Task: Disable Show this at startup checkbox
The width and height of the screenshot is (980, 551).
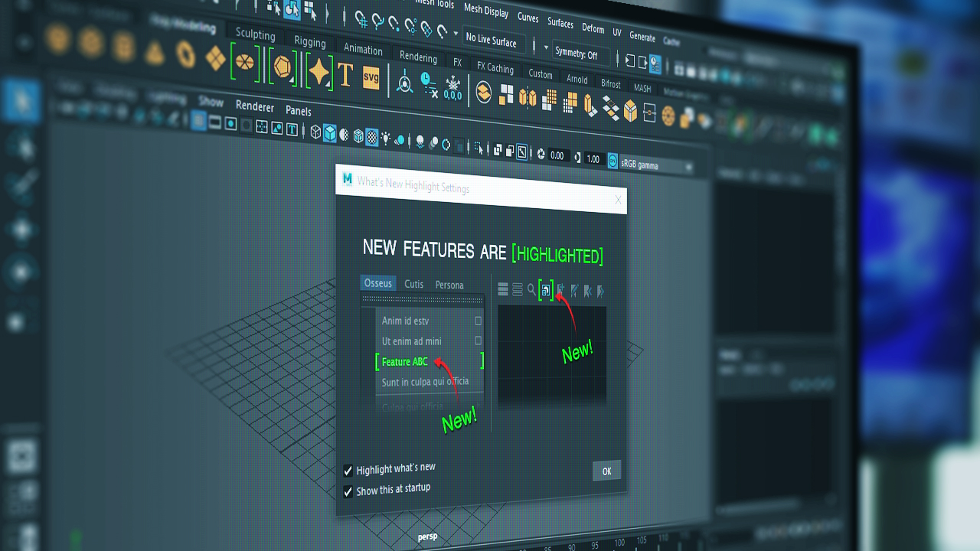Action: pyautogui.click(x=348, y=491)
